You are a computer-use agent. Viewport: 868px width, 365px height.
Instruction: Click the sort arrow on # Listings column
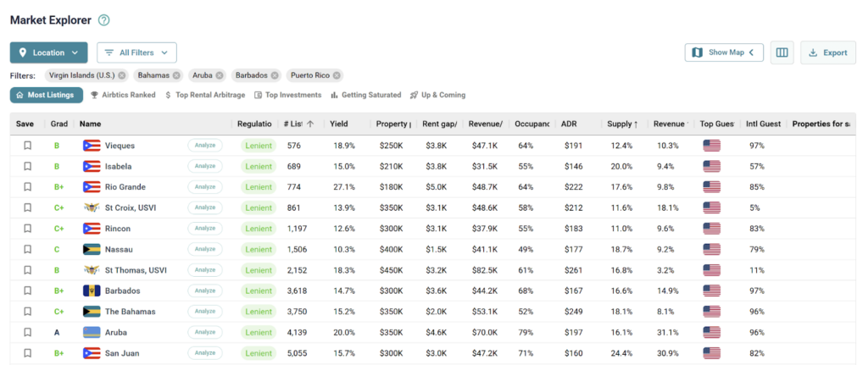pyautogui.click(x=310, y=124)
